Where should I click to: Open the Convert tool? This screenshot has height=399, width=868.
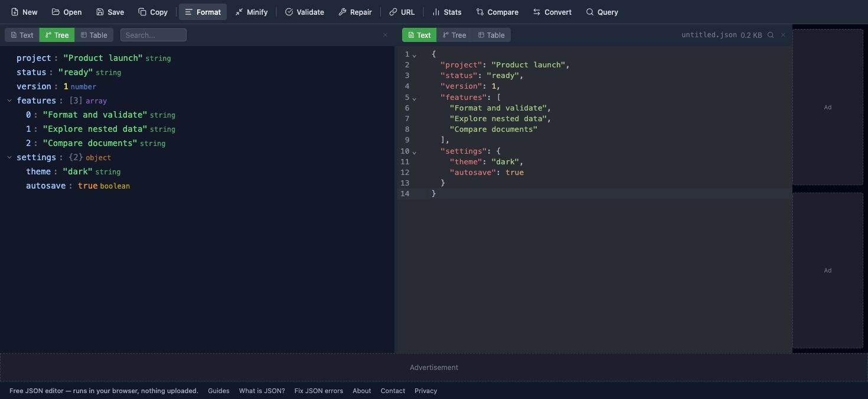point(552,12)
